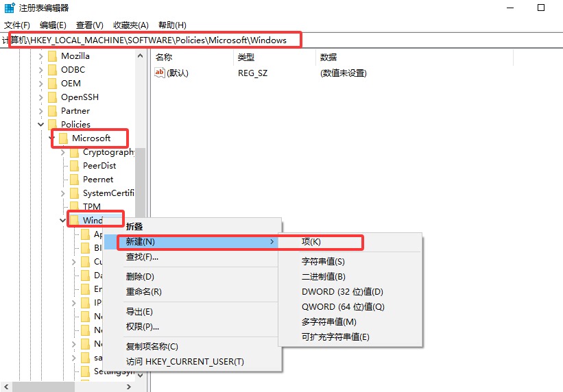Select the OpenSSH folder icon
The height and width of the screenshot is (392, 563).
(x=52, y=97)
